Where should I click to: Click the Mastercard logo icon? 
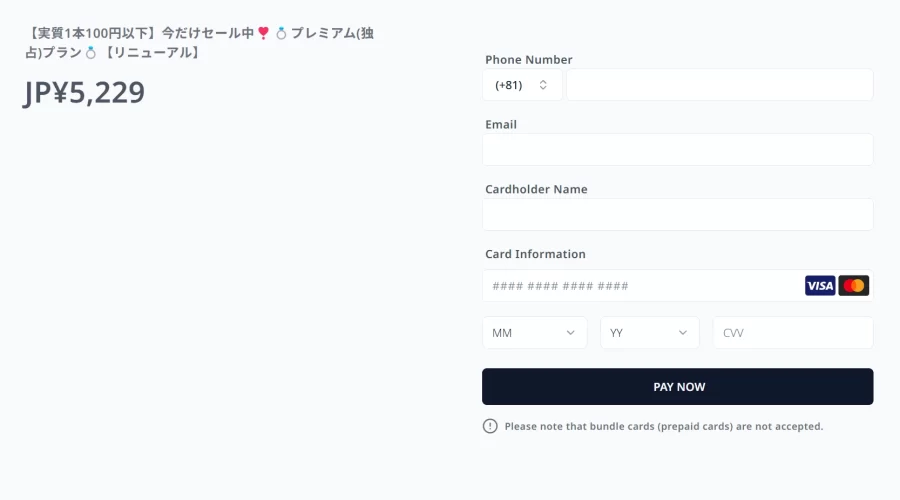pyautogui.click(x=854, y=286)
